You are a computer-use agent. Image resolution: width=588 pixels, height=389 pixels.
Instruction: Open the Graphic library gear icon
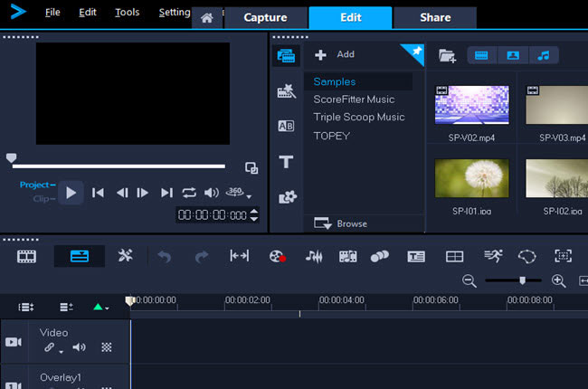(x=288, y=197)
